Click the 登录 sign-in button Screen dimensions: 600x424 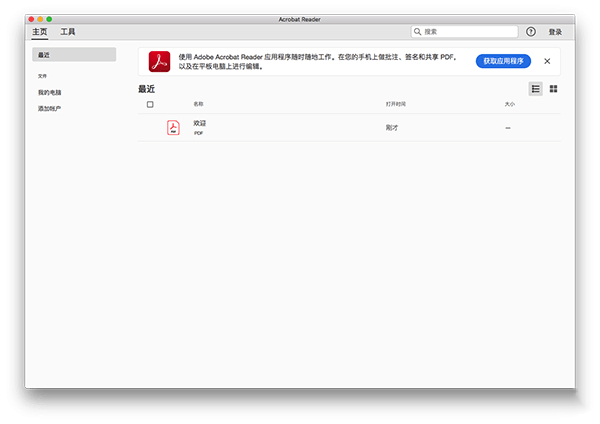click(x=555, y=32)
